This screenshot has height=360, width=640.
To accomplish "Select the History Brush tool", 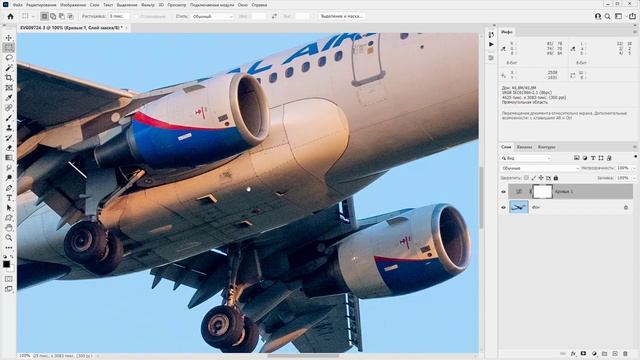I will click(9, 138).
